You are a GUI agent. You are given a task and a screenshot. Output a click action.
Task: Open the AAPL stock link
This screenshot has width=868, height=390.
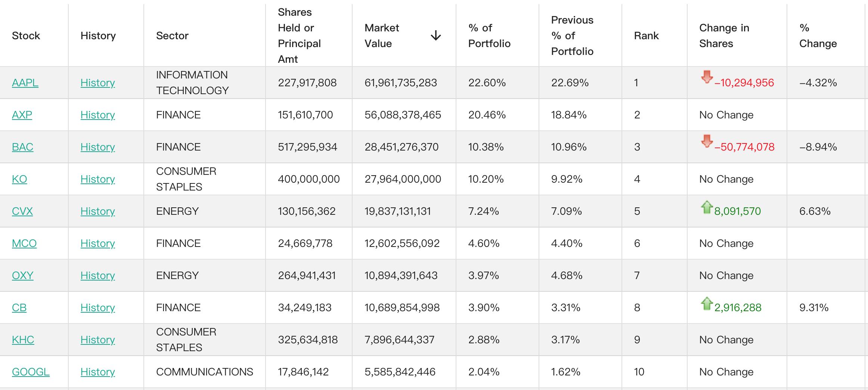tap(25, 83)
